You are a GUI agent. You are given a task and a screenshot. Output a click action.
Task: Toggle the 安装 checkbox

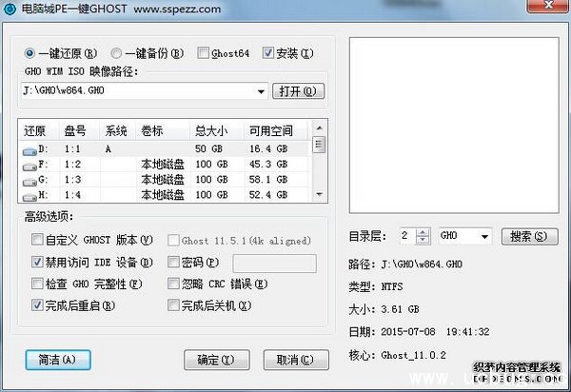tap(267, 53)
